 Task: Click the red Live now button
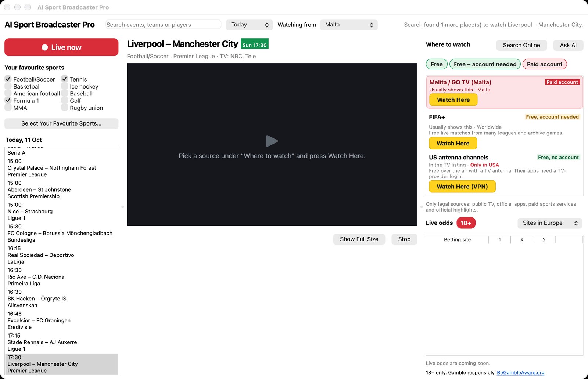click(61, 47)
